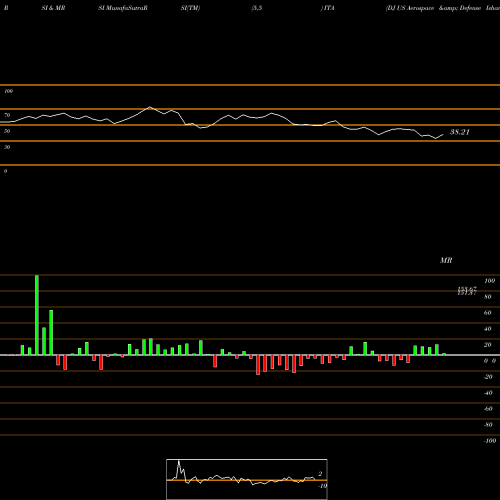Click the 'SI(TM)' header text
The width and height of the screenshot is (500, 500).
coord(190,8)
